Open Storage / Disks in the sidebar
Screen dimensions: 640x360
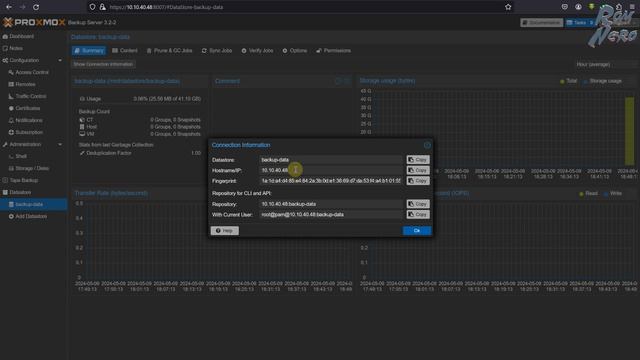[x=32, y=168]
